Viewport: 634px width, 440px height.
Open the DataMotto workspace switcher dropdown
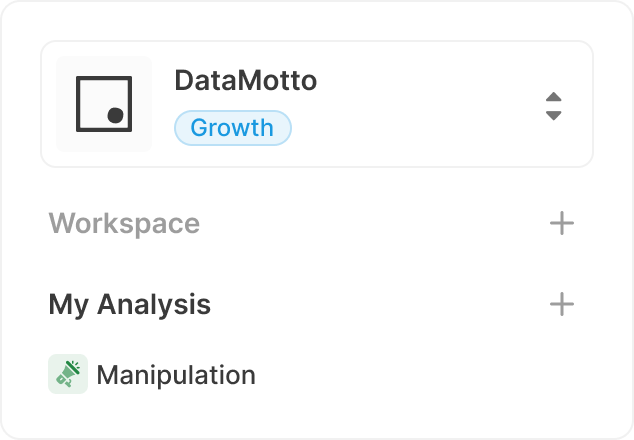coord(553,105)
